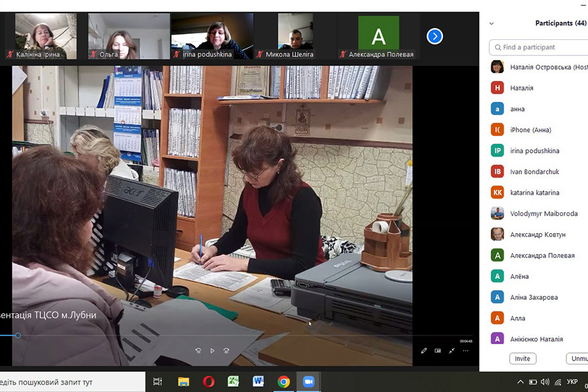
Task: Click Александр Ковтун's photo avatar
Action: coord(497,235)
